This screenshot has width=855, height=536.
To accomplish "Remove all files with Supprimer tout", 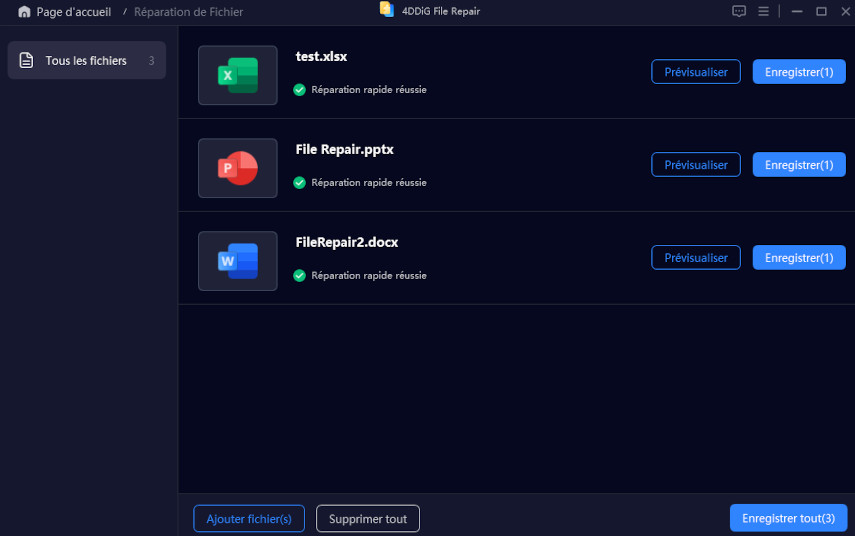I will tap(368, 519).
